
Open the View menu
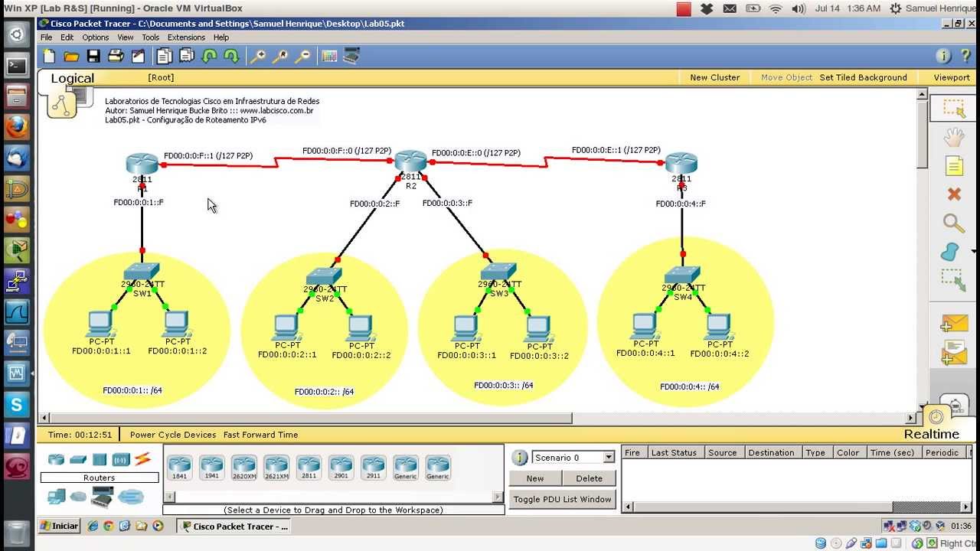tap(126, 37)
